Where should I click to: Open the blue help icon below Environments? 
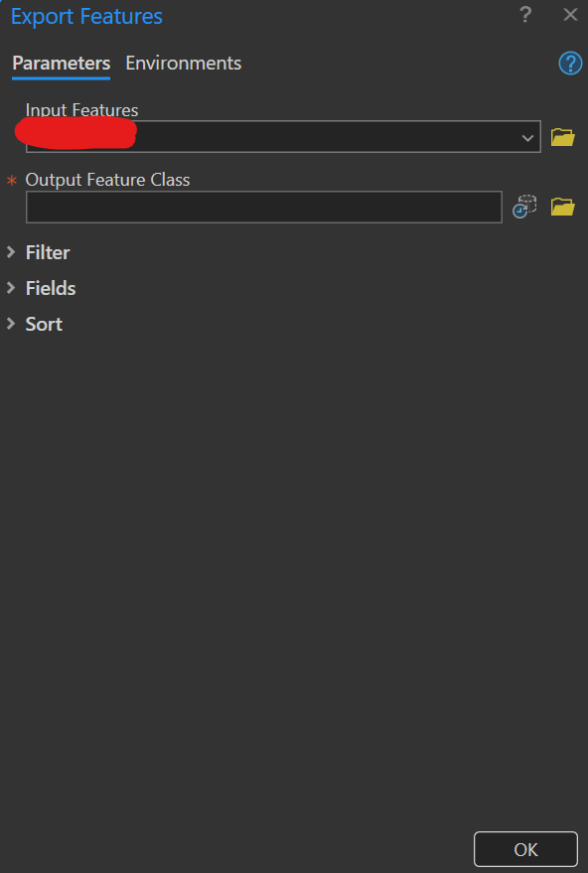pos(569,63)
